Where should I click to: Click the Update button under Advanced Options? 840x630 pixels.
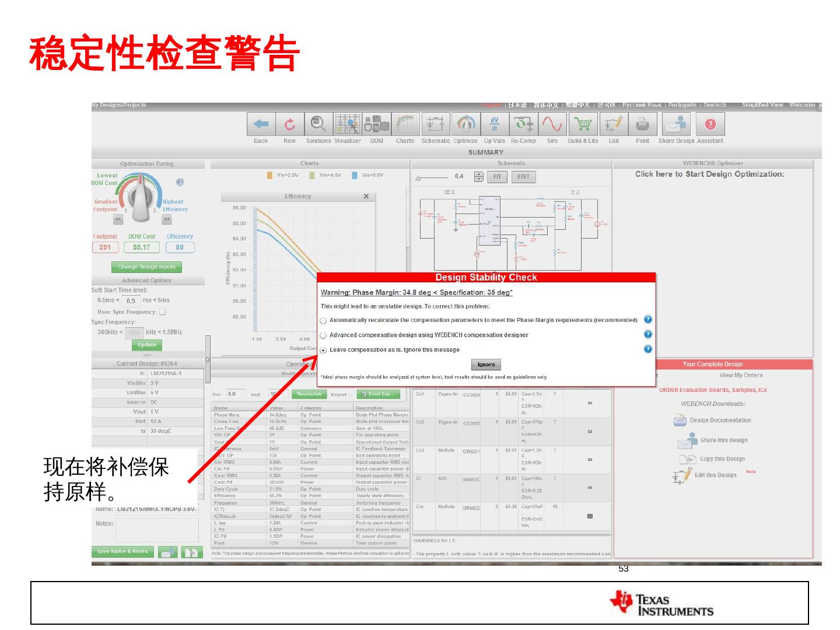(x=147, y=345)
